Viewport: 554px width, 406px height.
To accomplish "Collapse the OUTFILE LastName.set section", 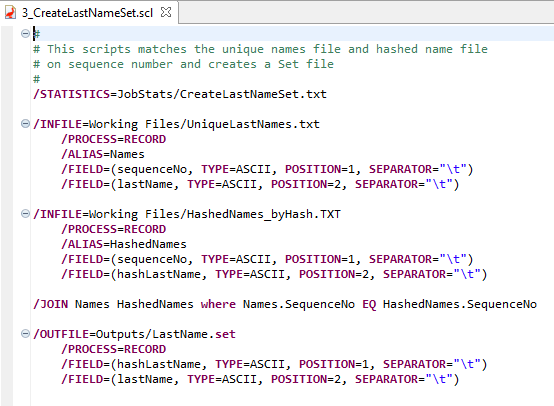I will point(25,334).
